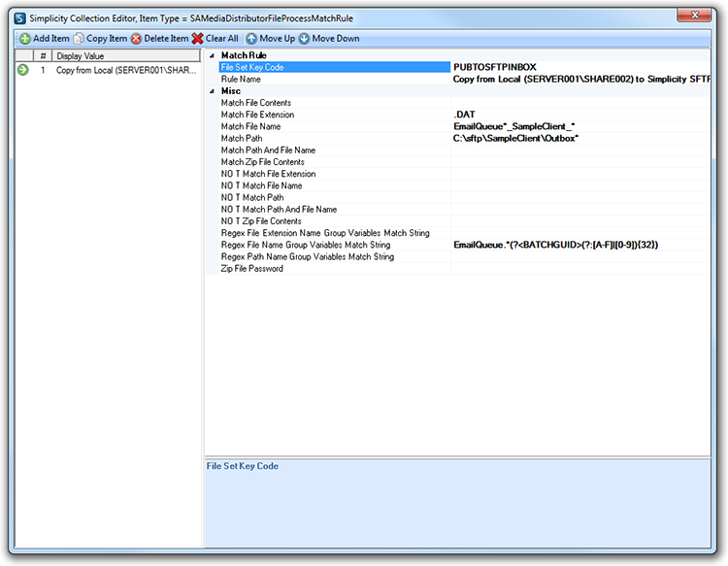Select the Match File Contents property
Screen dimensions: 728x566
pyautogui.click(x=334, y=103)
